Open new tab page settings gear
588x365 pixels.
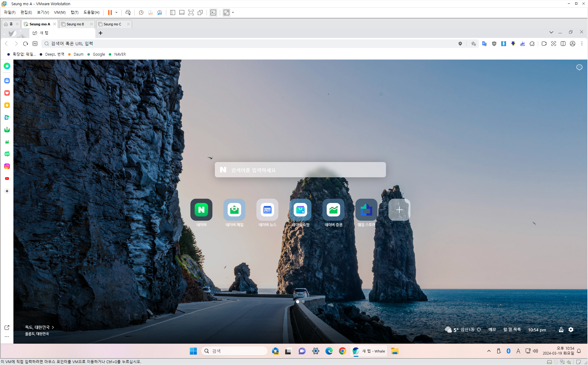click(571, 330)
